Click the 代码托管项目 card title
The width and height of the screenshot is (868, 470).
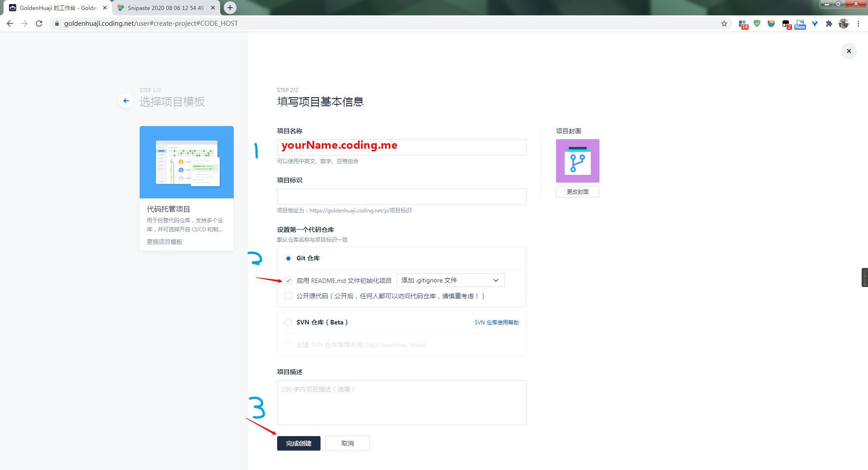(x=168, y=209)
